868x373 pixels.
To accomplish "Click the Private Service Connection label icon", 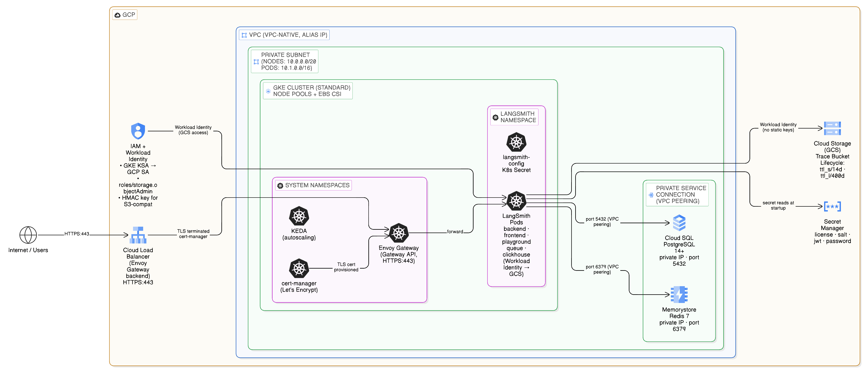I will (651, 195).
